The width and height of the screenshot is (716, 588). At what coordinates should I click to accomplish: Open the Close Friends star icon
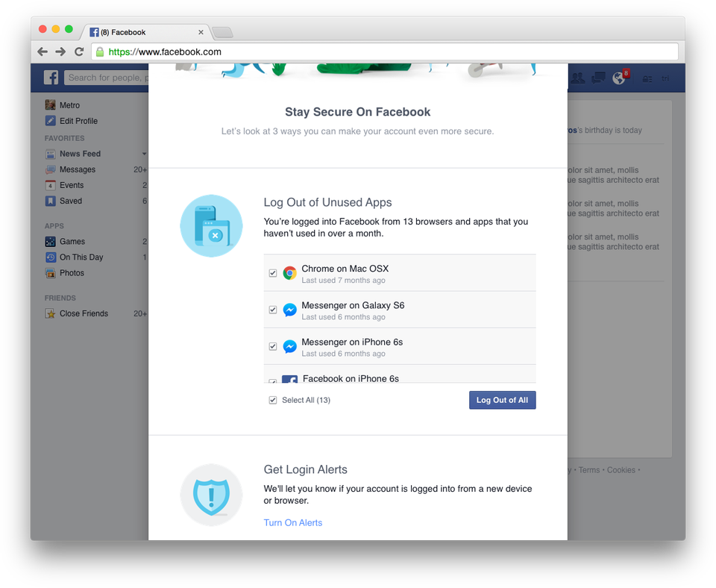50,313
